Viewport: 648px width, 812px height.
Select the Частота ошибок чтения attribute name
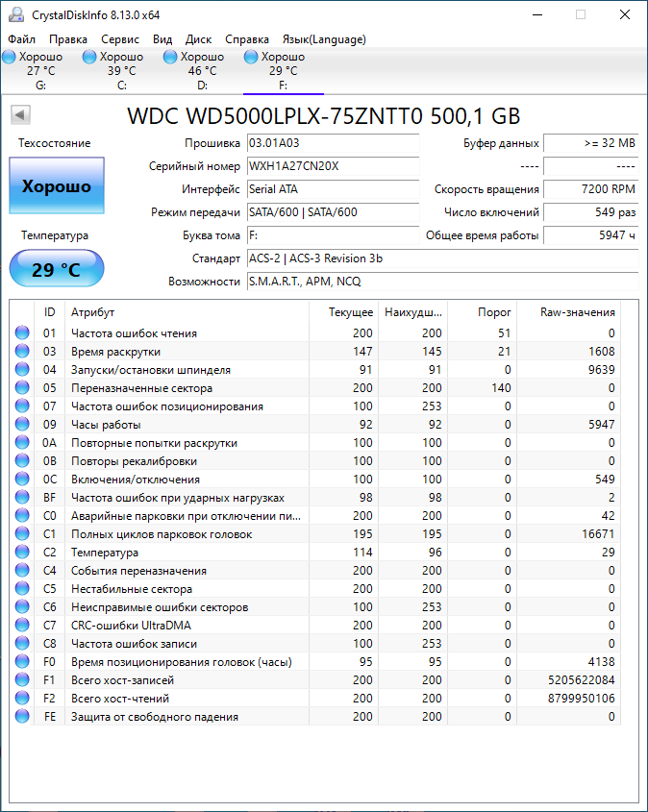click(134, 333)
